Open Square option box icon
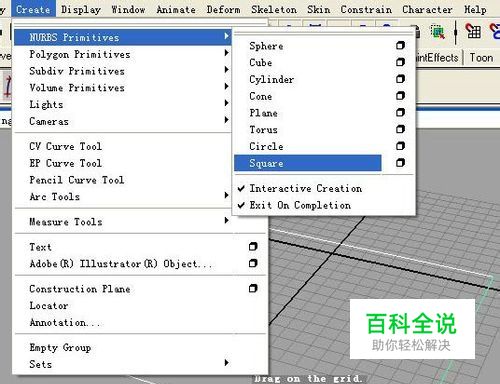Image resolution: width=500 pixels, height=384 pixels. point(400,163)
